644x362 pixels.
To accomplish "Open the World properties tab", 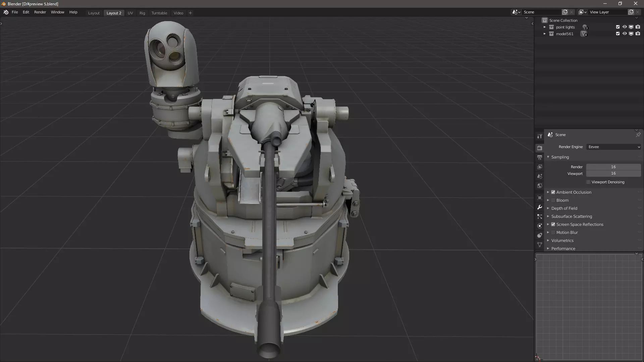I will [539, 185].
